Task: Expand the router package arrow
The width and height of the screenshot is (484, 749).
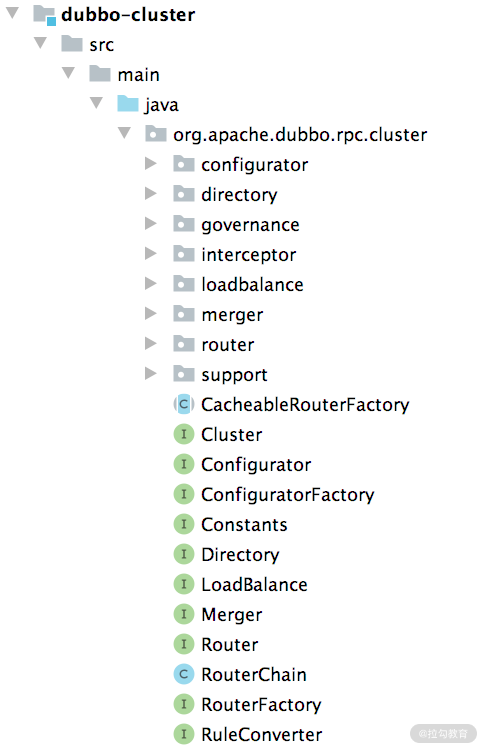Action: pos(151,343)
